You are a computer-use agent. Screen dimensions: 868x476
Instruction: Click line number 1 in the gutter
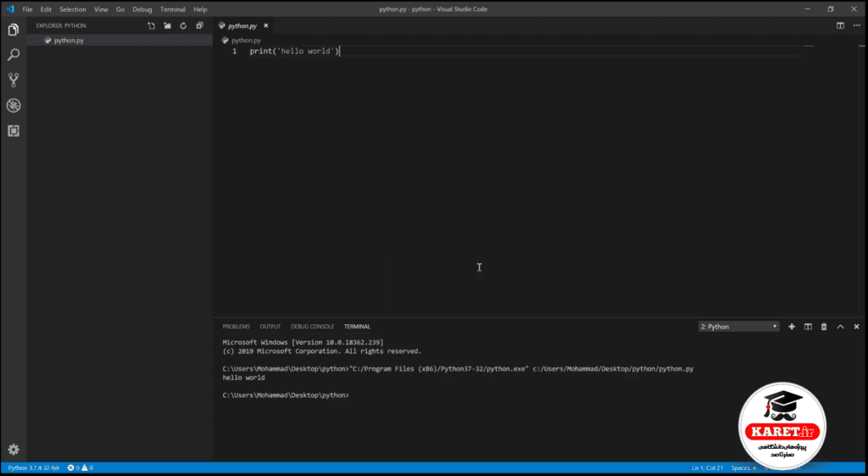[x=235, y=51]
